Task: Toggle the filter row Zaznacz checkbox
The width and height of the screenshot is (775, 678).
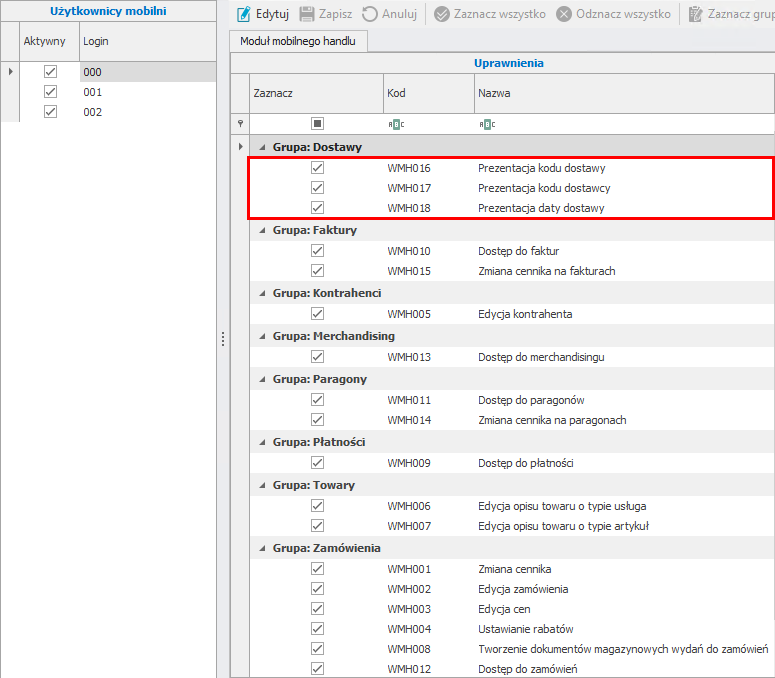Action: [x=317, y=124]
